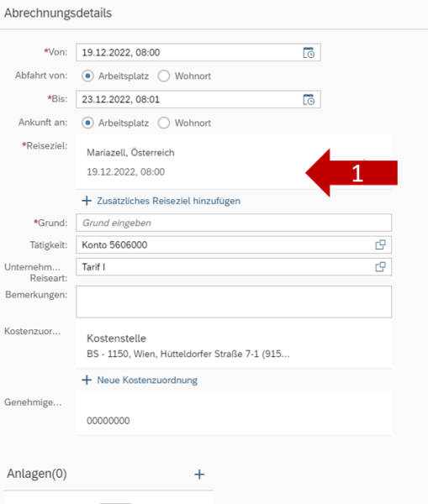Focus the Bis date input field

point(198,99)
